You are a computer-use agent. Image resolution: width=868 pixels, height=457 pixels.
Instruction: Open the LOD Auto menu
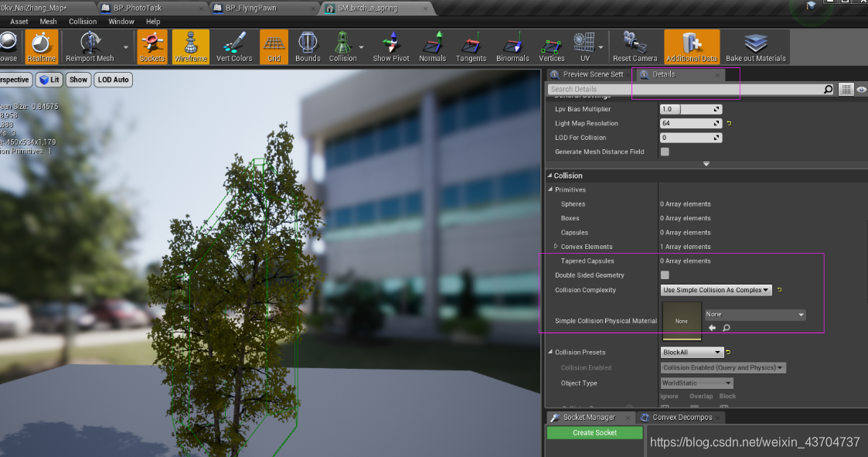pos(113,80)
